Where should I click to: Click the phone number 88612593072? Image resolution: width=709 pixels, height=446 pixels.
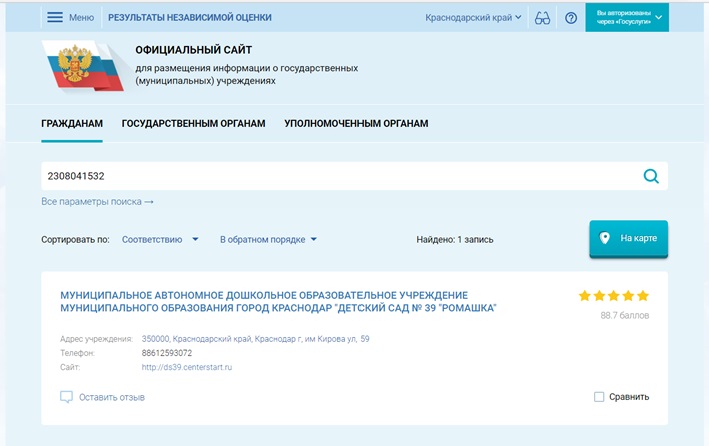point(167,353)
